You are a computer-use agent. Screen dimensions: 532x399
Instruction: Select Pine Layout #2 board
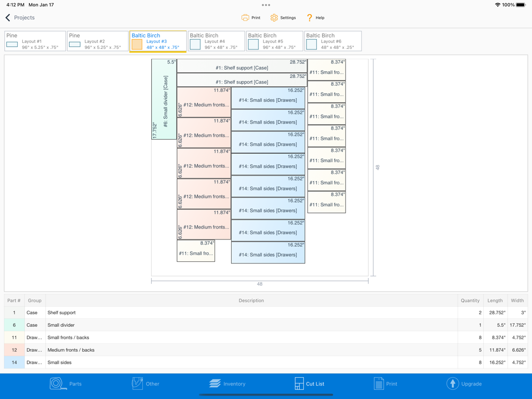click(x=98, y=41)
